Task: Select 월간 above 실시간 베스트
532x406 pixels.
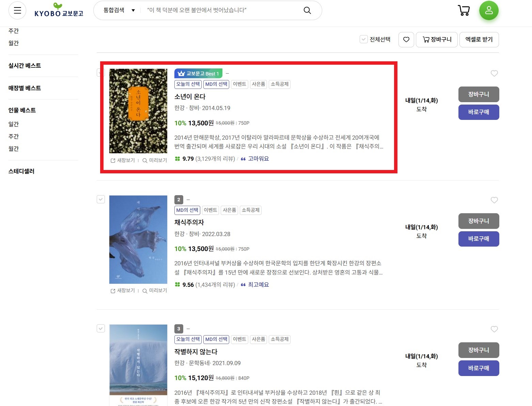Action: pos(14,43)
